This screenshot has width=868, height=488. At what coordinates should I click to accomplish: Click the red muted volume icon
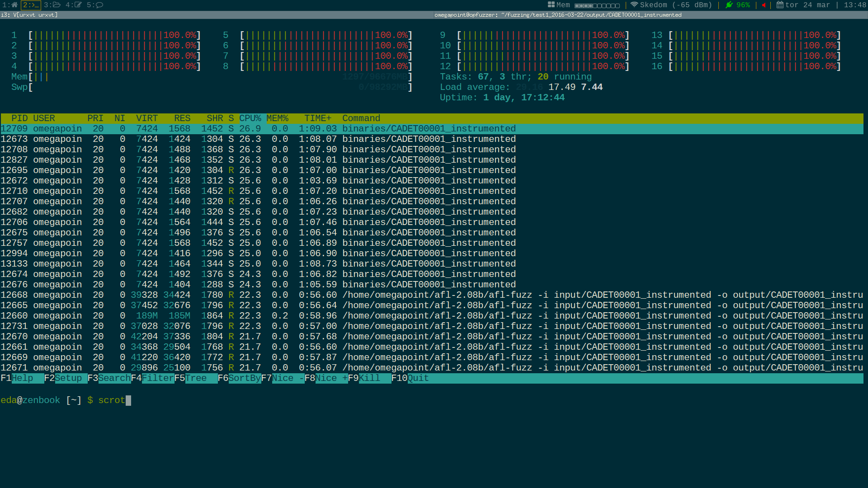pos(764,5)
